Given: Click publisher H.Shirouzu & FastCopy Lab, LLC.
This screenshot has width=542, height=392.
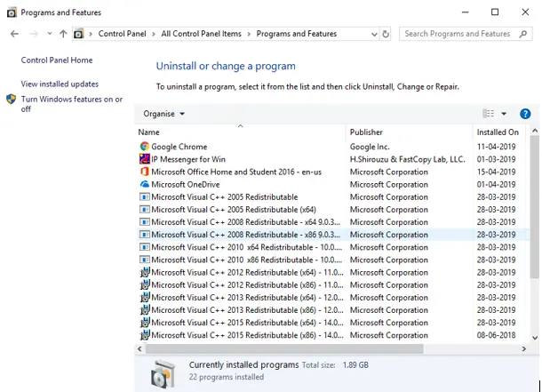Looking at the screenshot, I should [x=408, y=159].
